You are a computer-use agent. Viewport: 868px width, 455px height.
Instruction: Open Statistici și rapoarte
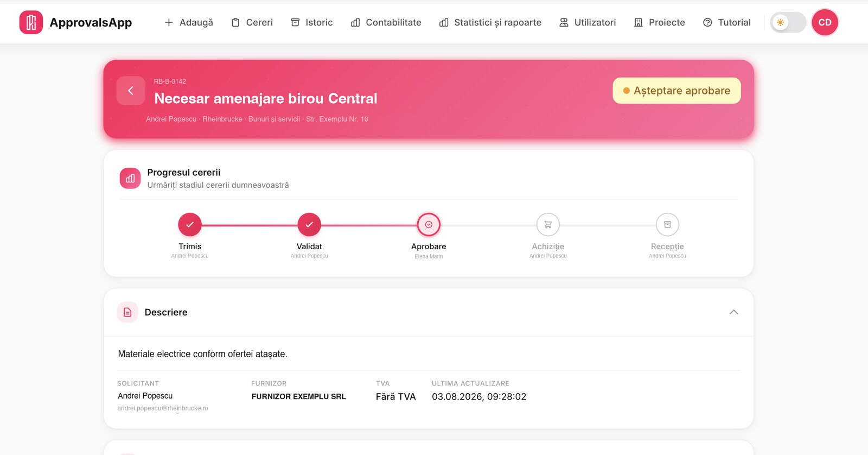point(490,22)
